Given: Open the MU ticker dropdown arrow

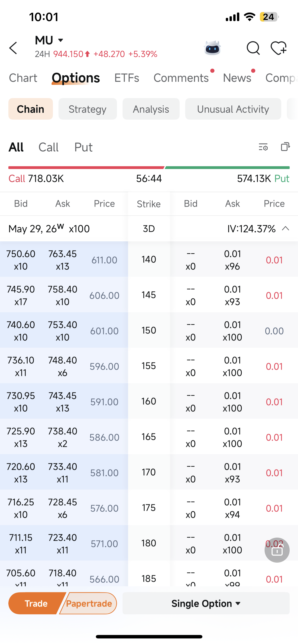Looking at the screenshot, I should click(x=61, y=40).
